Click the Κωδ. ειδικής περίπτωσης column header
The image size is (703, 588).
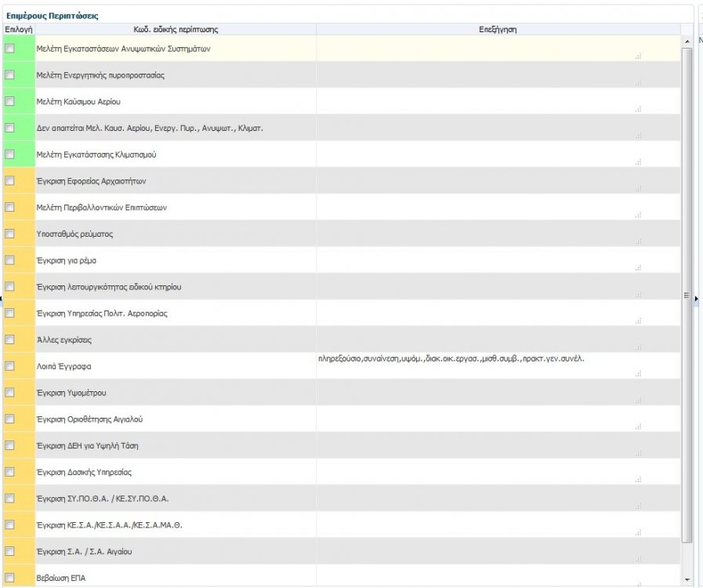[x=176, y=29]
